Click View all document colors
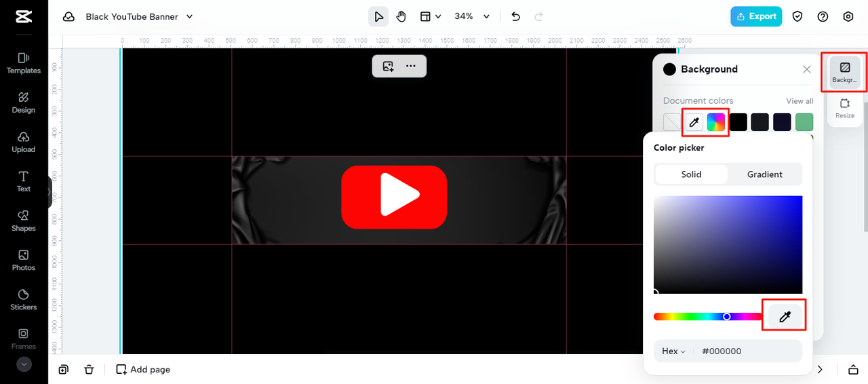Screen dimensions: 868x384 coord(800,101)
